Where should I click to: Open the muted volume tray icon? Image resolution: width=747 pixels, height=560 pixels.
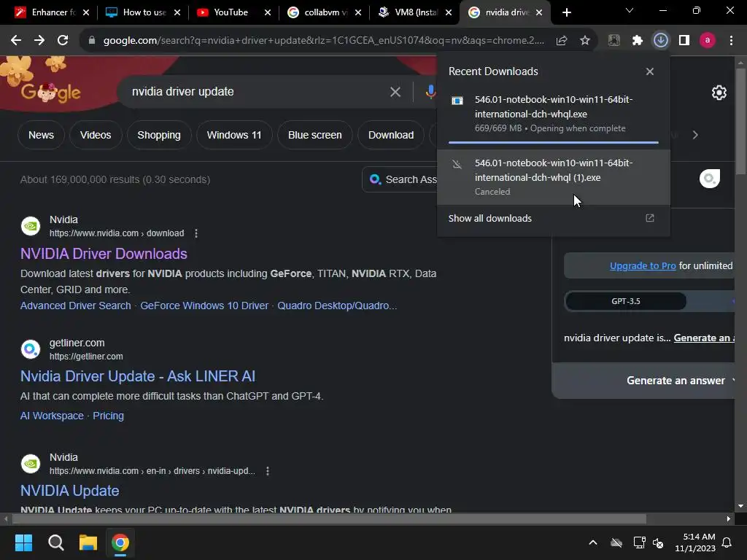coord(658,542)
